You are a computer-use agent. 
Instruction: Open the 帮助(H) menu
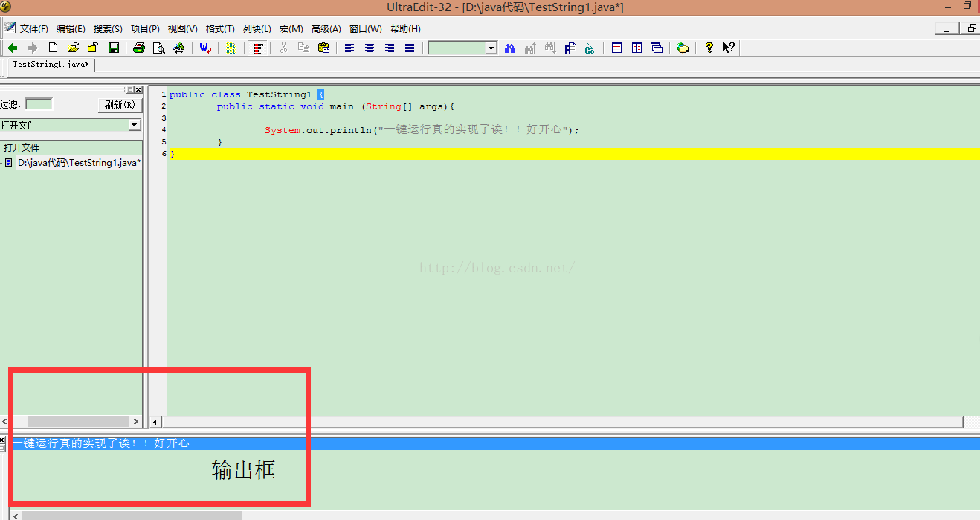click(x=405, y=29)
